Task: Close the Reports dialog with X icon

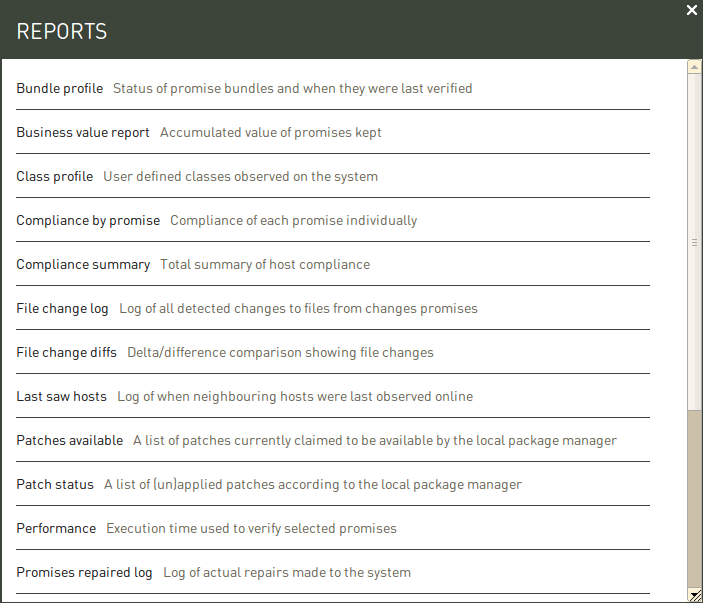Action: pos(692,10)
